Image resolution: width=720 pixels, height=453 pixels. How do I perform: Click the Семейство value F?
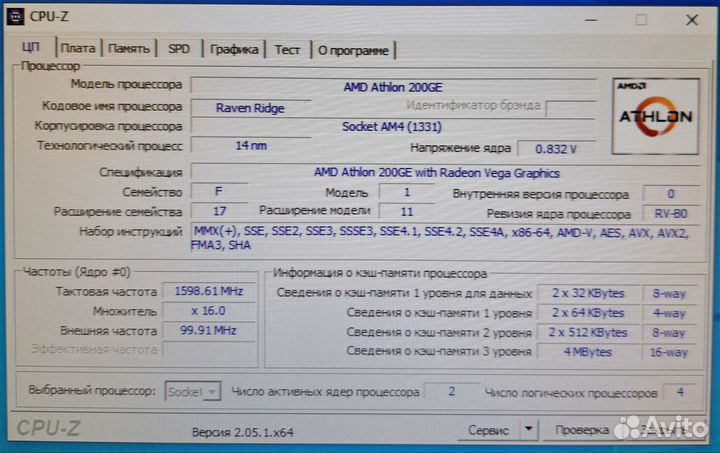219,191
